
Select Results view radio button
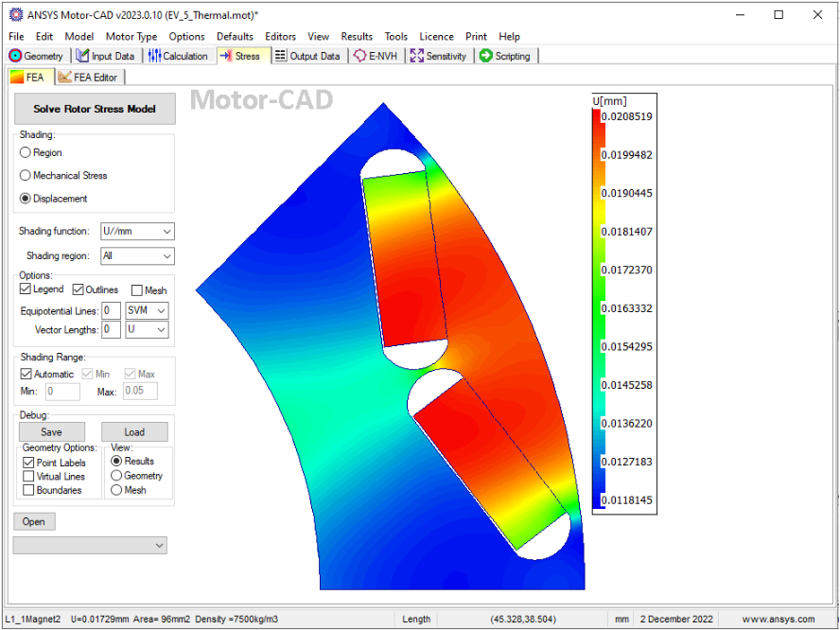tap(116, 461)
